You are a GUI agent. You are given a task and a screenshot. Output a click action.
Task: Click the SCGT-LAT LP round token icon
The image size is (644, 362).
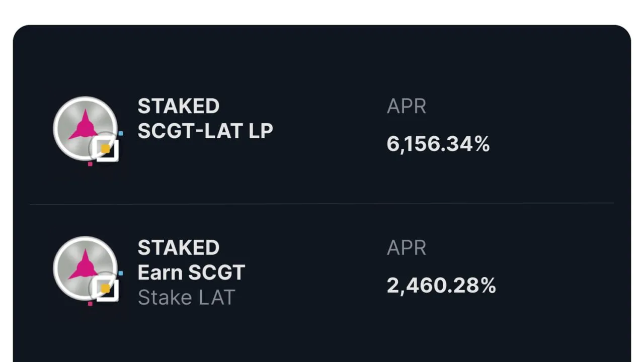click(85, 128)
